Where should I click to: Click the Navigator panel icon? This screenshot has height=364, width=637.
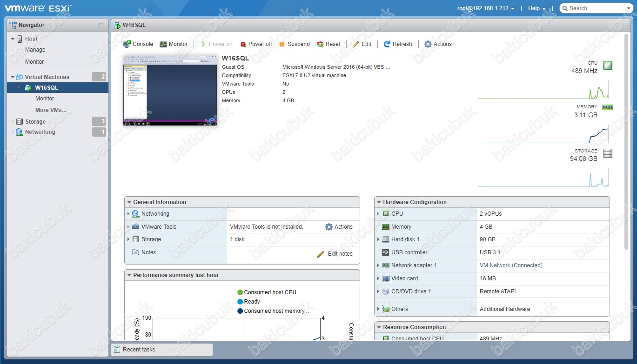click(13, 25)
